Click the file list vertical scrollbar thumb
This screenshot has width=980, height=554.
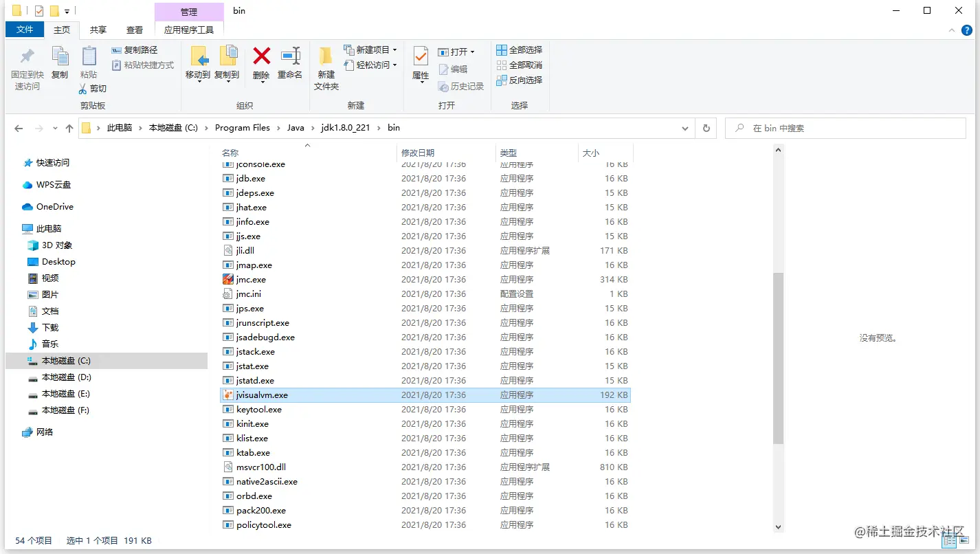[x=778, y=357]
